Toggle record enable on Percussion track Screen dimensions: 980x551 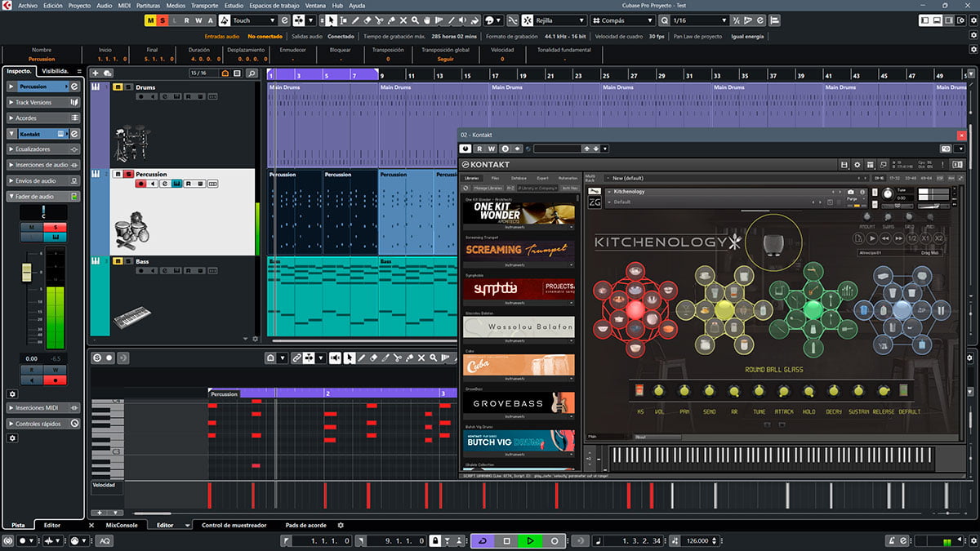140,184
